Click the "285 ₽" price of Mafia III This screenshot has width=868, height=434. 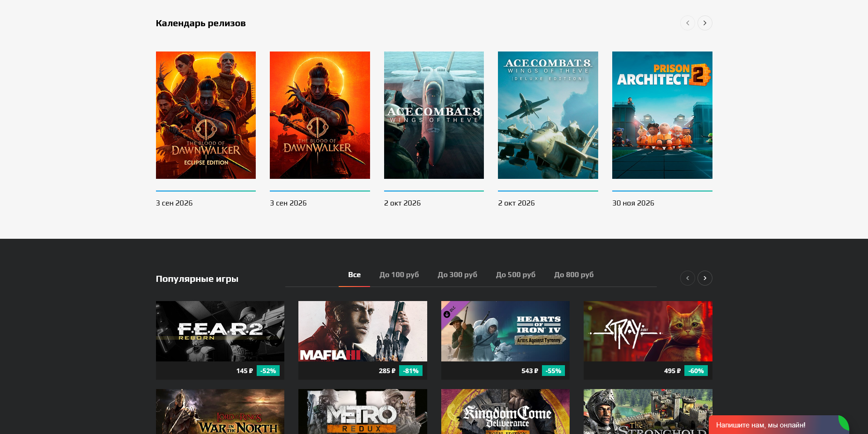(387, 371)
